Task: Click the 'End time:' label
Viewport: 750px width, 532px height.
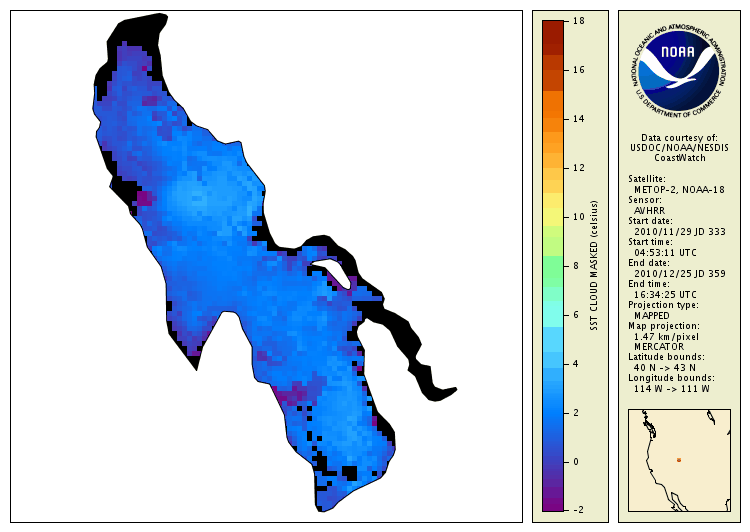Action: point(649,284)
